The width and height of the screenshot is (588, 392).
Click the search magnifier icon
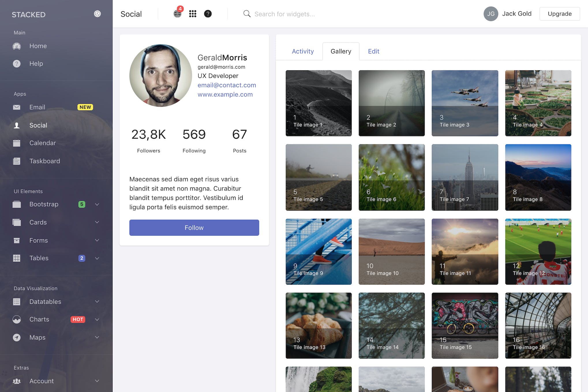[x=247, y=14]
